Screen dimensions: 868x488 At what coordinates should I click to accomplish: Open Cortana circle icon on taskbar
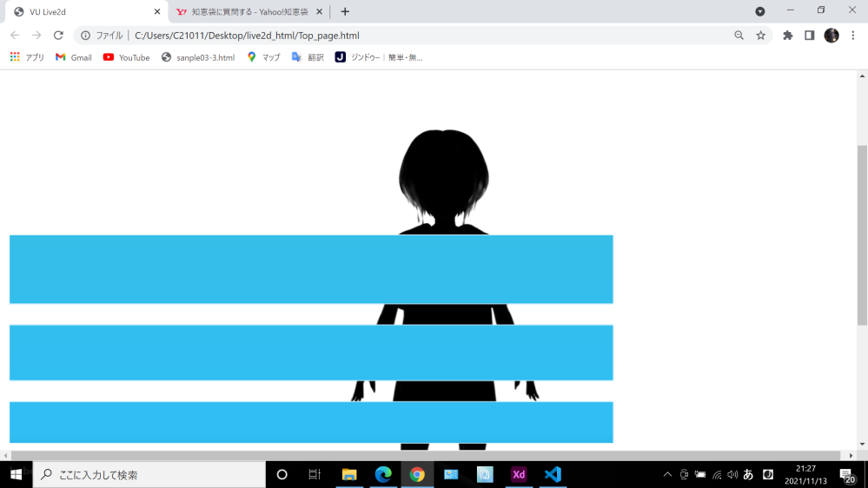(x=282, y=474)
